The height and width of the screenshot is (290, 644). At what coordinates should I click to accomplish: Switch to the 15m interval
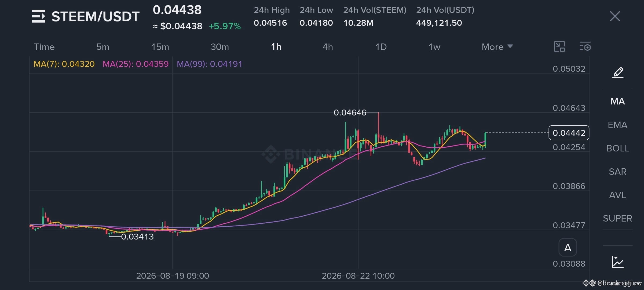click(160, 47)
